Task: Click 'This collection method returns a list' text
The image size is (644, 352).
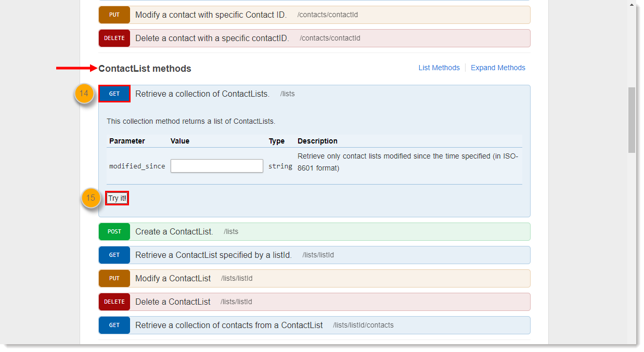Action: pos(191,121)
